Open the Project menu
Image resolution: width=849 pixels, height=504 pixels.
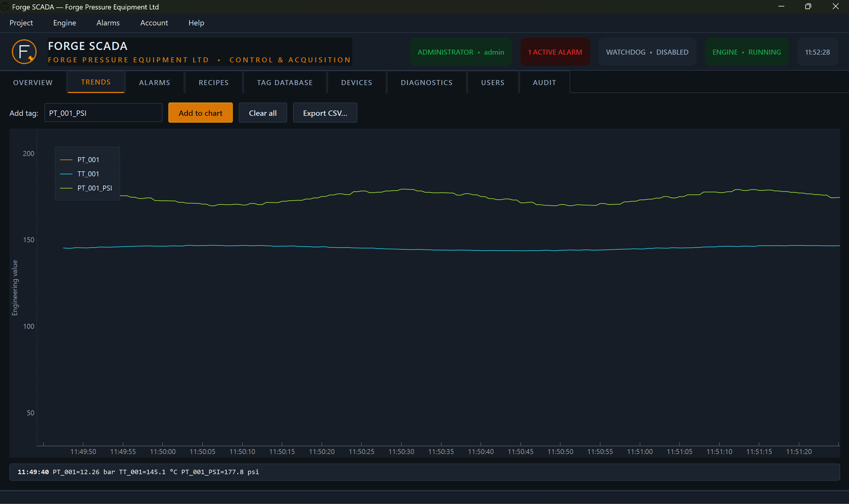click(x=21, y=23)
